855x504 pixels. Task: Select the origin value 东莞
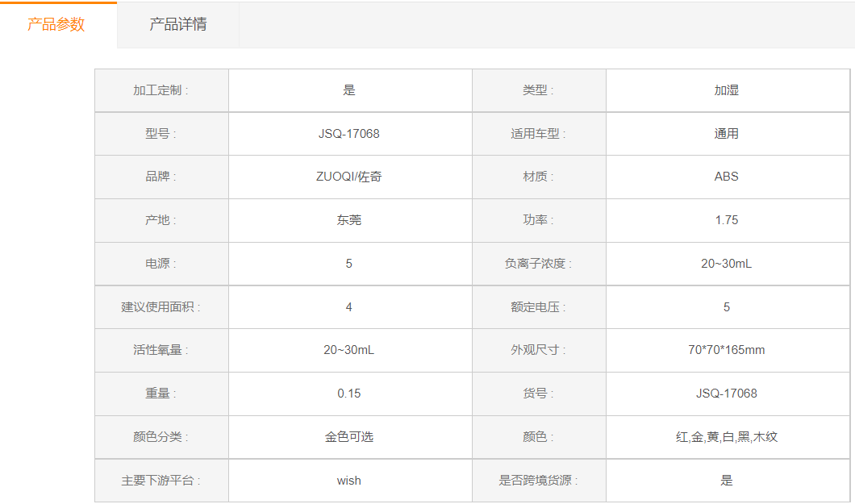pos(349,221)
